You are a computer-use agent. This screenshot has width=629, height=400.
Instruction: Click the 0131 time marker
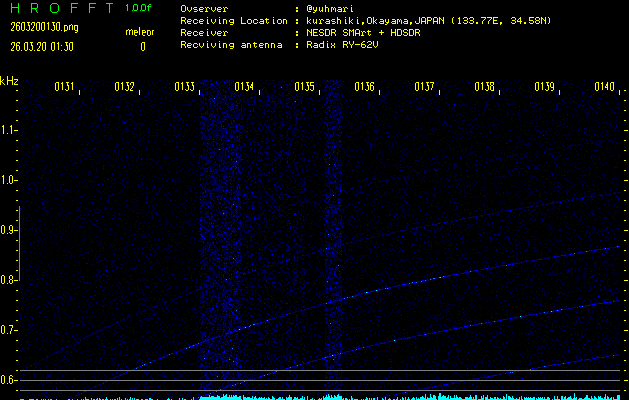click(65, 88)
